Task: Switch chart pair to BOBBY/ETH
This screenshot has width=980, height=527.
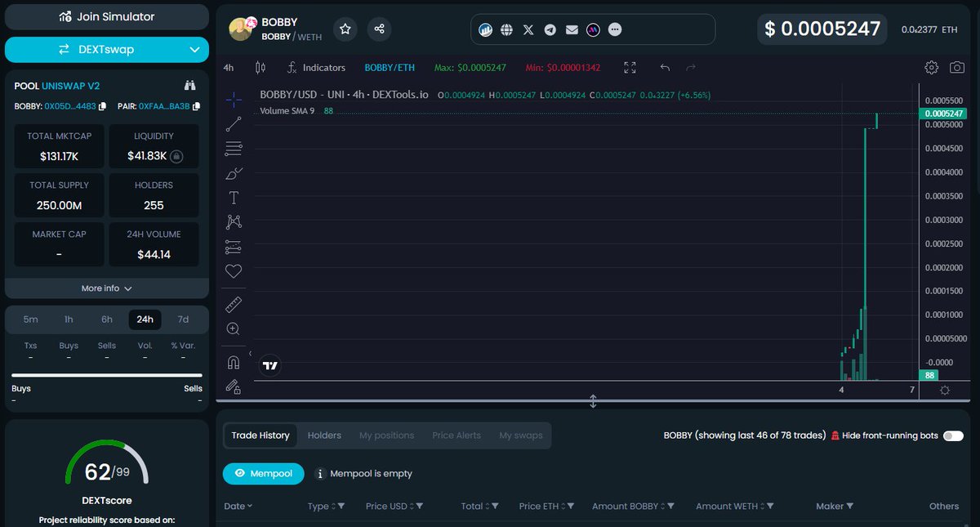Action: click(390, 68)
